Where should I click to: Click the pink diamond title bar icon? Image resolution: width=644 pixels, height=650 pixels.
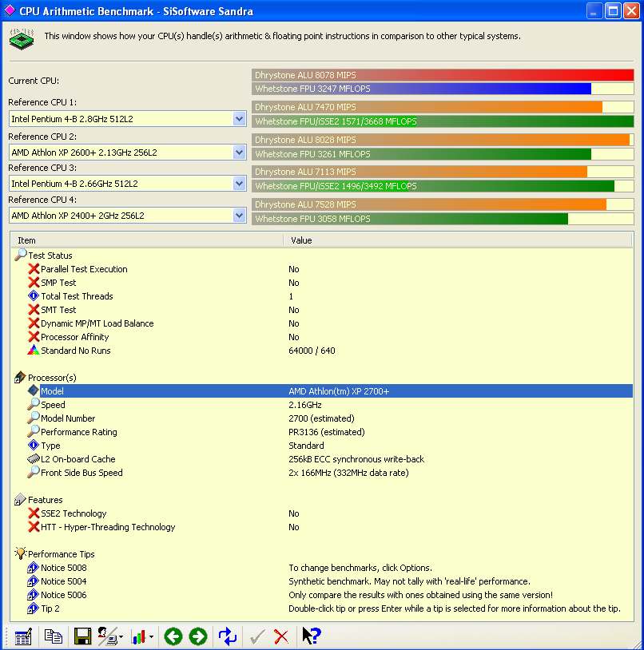(10, 10)
